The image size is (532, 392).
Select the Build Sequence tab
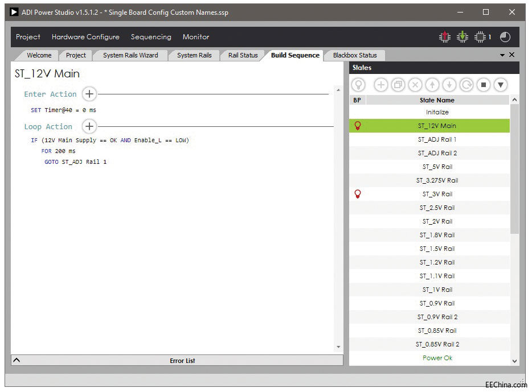pos(295,55)
